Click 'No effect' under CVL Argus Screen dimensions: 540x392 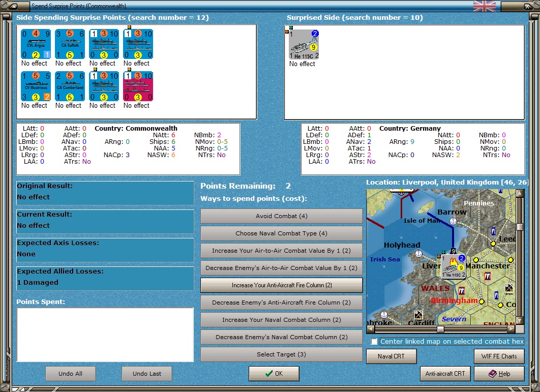point(34,64)
